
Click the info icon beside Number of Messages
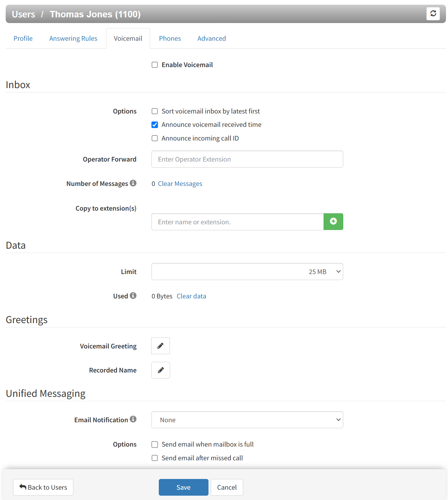[133, 183]
